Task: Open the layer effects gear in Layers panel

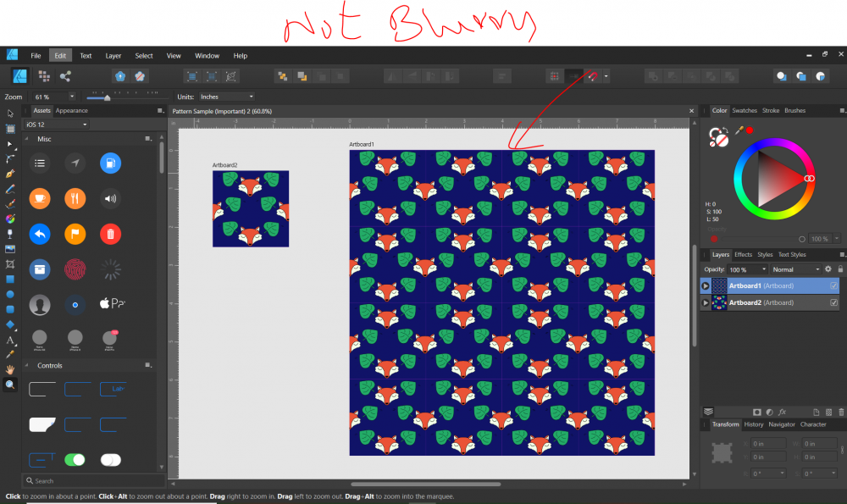Action: pos(828,269)
